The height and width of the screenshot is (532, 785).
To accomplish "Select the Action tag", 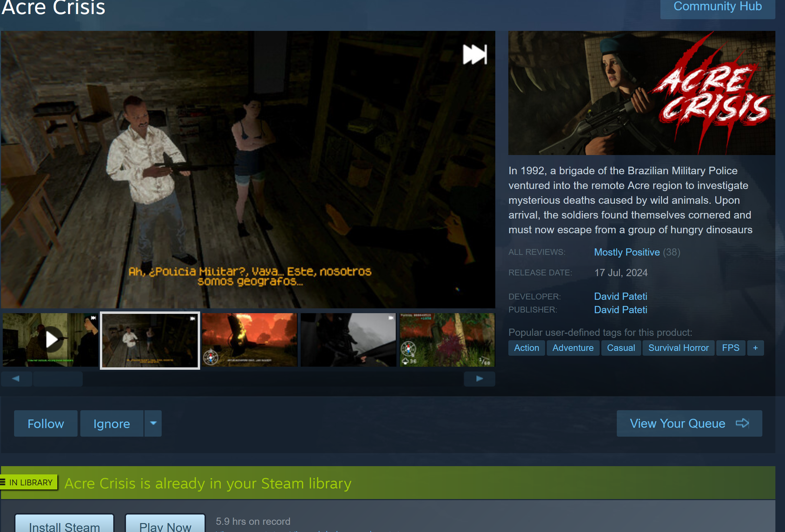I will tap(527, 348).
